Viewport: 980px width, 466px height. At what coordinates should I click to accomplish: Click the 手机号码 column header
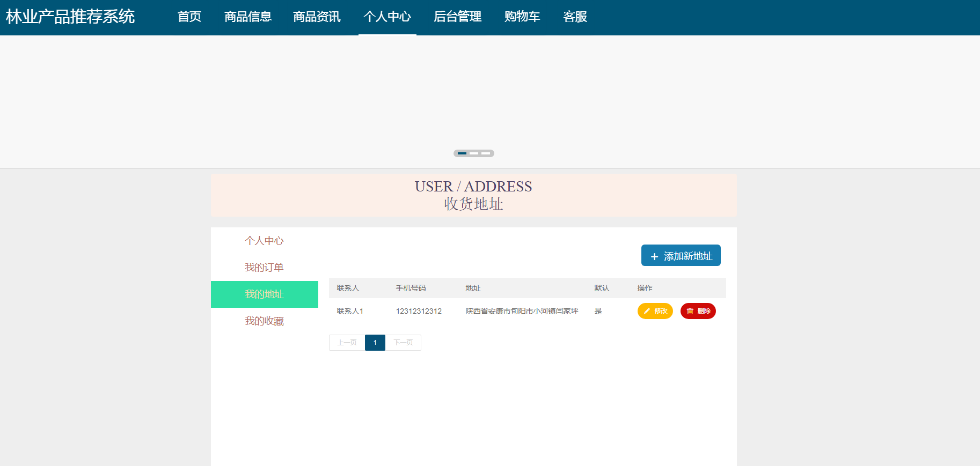tap(411, 288)
